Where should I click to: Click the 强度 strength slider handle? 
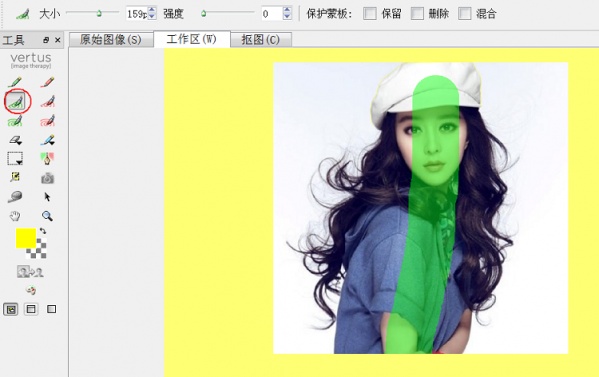click(204, 14)
